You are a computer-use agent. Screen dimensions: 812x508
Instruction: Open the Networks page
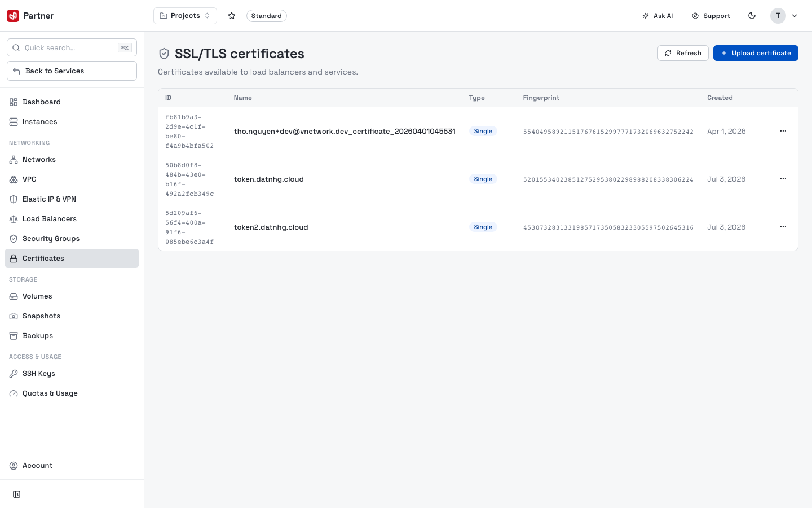coord(72,160)
